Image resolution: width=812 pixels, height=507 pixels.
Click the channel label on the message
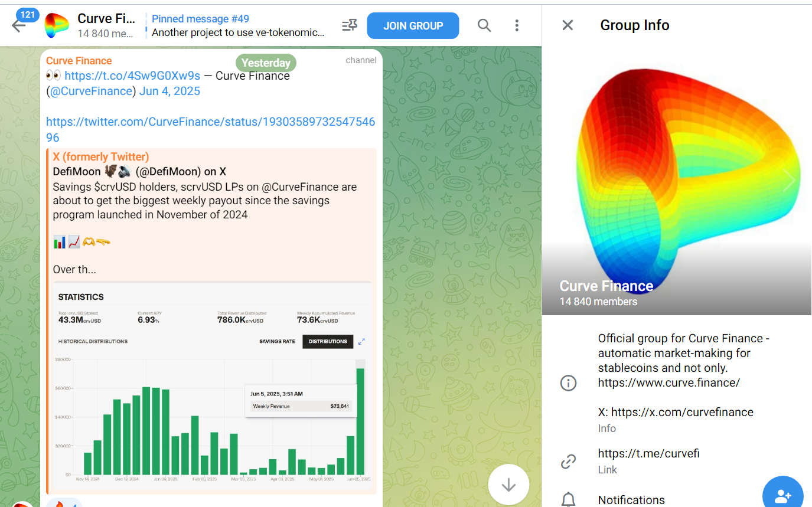(361, 60)
